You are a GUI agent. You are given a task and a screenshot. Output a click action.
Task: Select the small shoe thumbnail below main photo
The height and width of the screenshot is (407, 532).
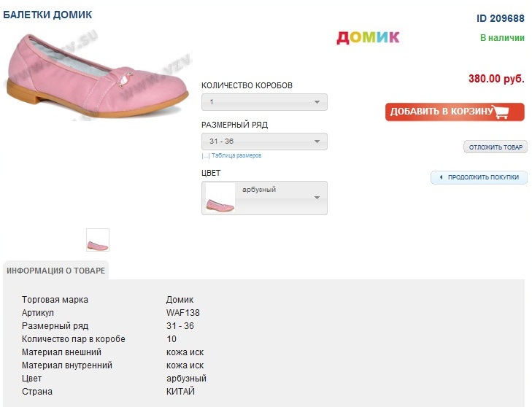pyautogui.click(x=98, y=240)
